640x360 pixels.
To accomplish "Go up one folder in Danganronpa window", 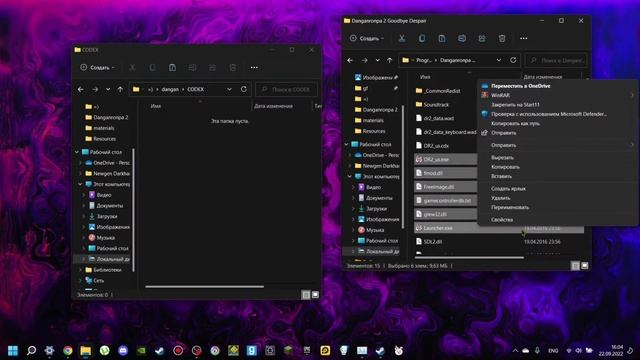I will tap(389, 60).
